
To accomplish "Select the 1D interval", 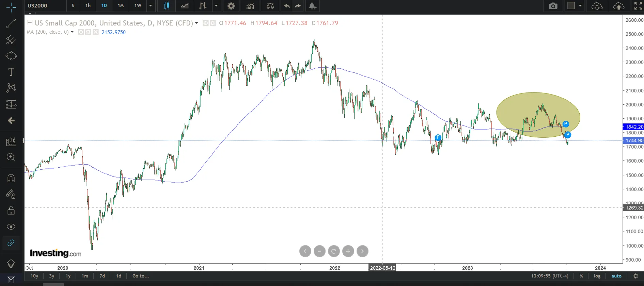I will [104, 5].
